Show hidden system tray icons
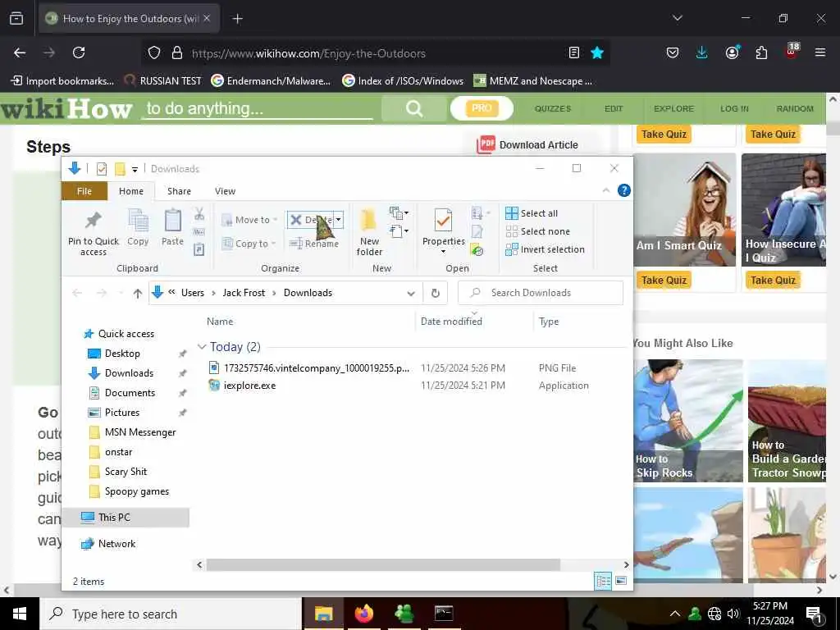This screenshot has height=630, width=840. (x=675, y=614)
